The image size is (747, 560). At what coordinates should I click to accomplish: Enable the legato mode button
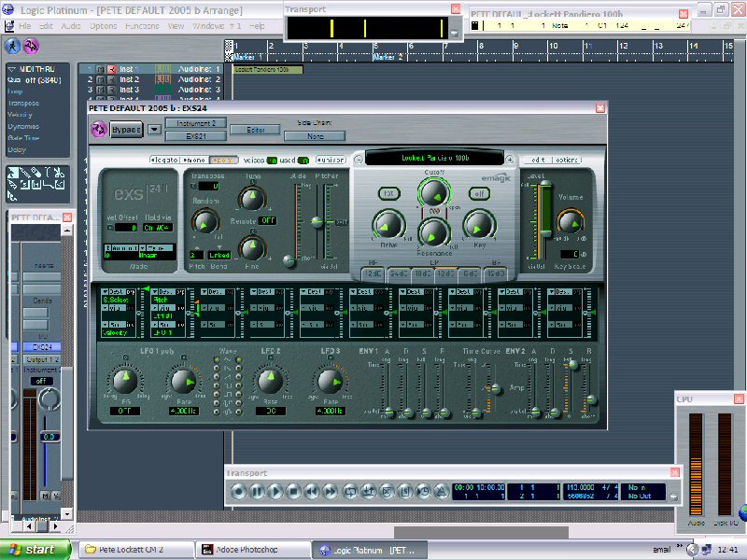point(164,160)
